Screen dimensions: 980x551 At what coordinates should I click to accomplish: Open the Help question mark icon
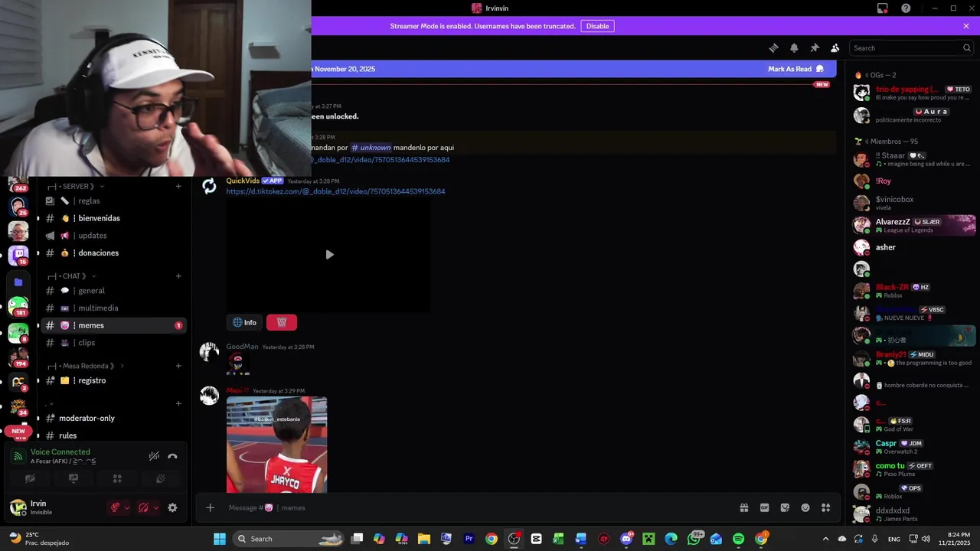click(x=906, y=8)
